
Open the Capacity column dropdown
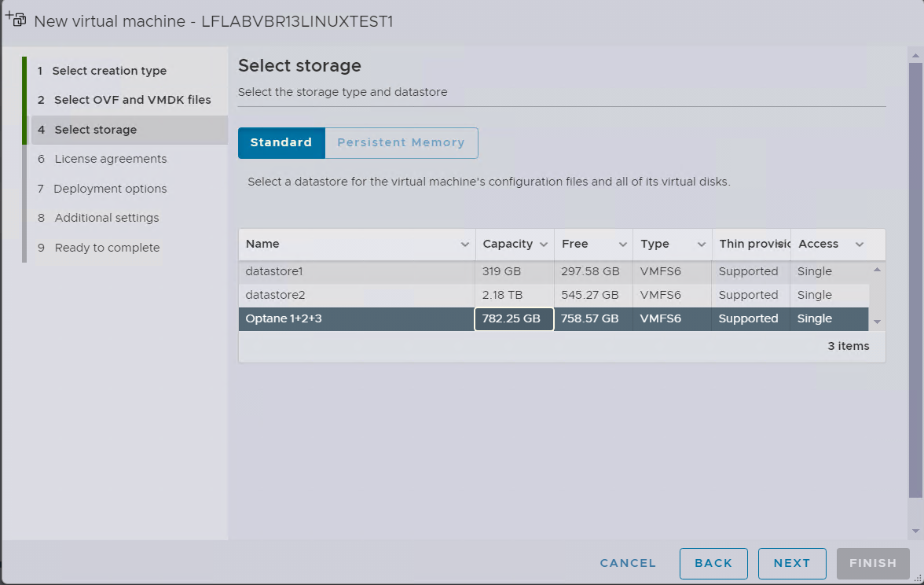click(x=543, y=244)
